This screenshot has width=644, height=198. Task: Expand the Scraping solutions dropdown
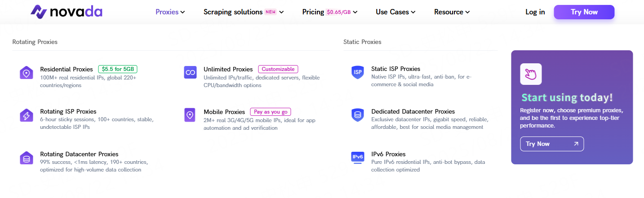244,12
